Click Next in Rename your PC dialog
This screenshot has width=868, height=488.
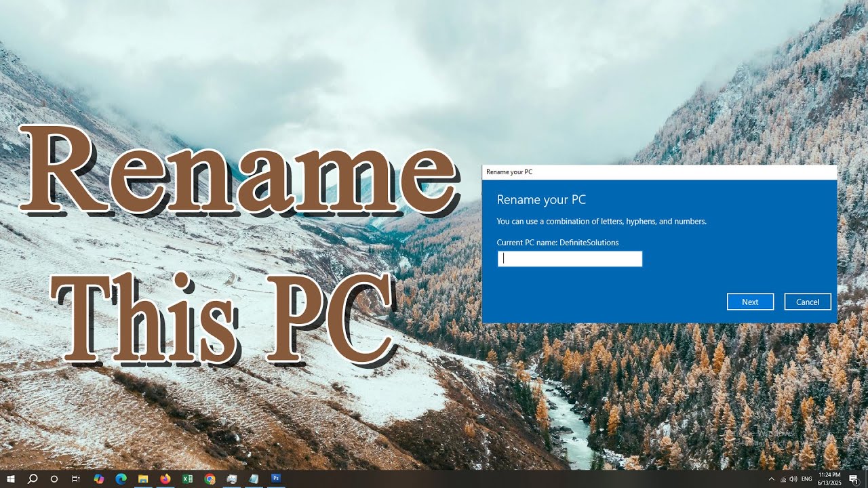pyautogui.click(x=750, y=302)
